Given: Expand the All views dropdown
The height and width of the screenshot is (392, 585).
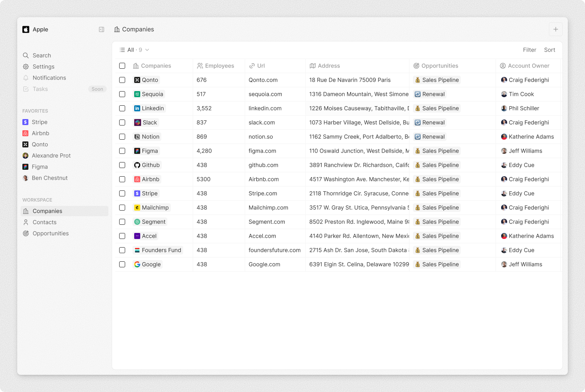Looking at the screenshot, I should click(134, 50).
